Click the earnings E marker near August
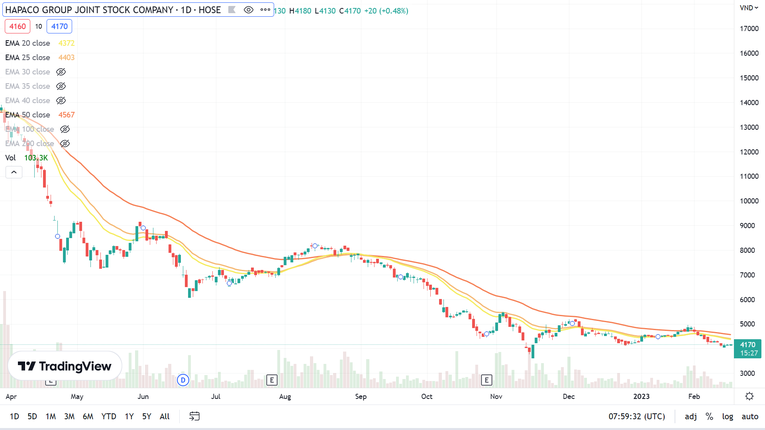The image size is (765, 430). tap(272, 380)
